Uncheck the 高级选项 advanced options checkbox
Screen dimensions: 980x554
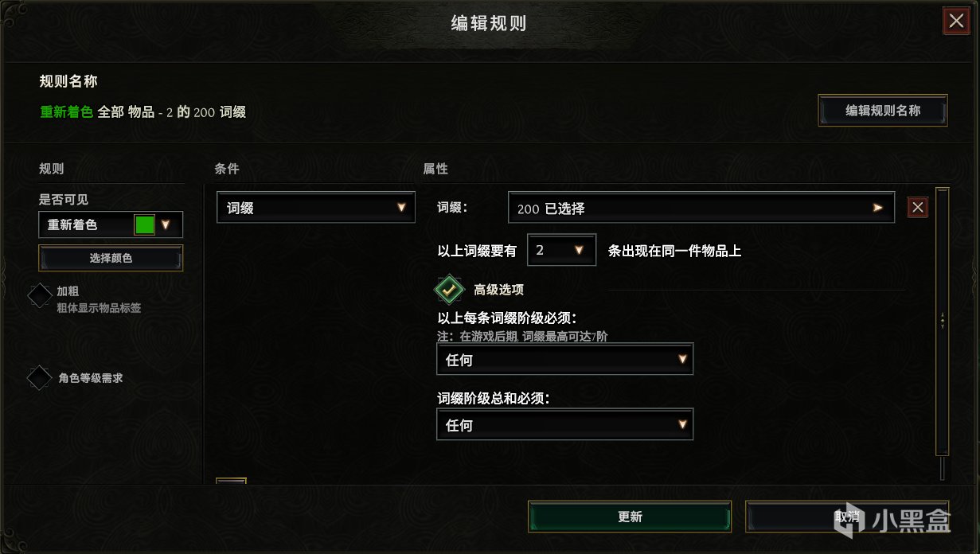click(449, 290)
